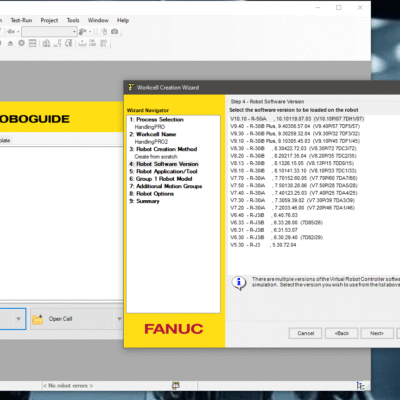Click 'HandlingPRO2' under Workcell Name
This screenshot has height=400, width=400.
[151, 142]
